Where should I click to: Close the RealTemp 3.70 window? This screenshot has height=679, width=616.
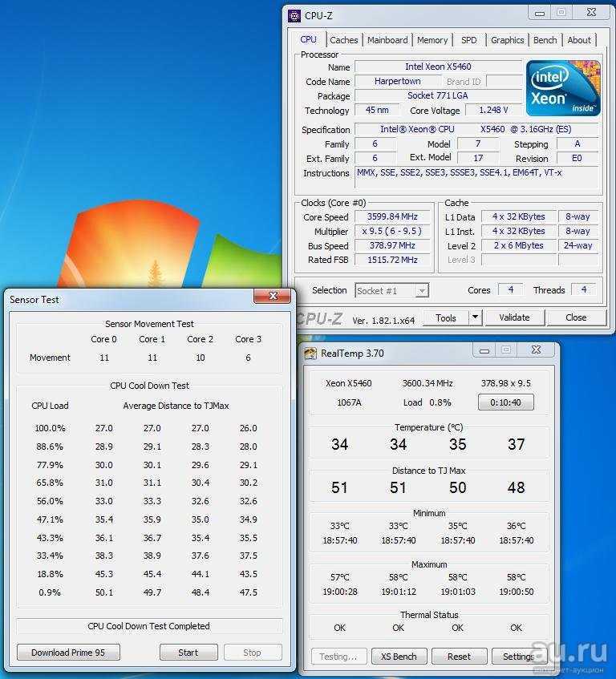click(x=537, y=350)
